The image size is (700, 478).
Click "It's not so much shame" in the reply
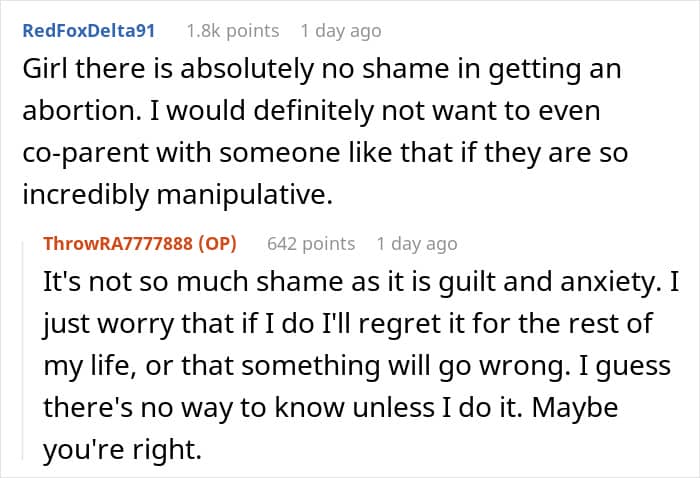coord(172,284)
